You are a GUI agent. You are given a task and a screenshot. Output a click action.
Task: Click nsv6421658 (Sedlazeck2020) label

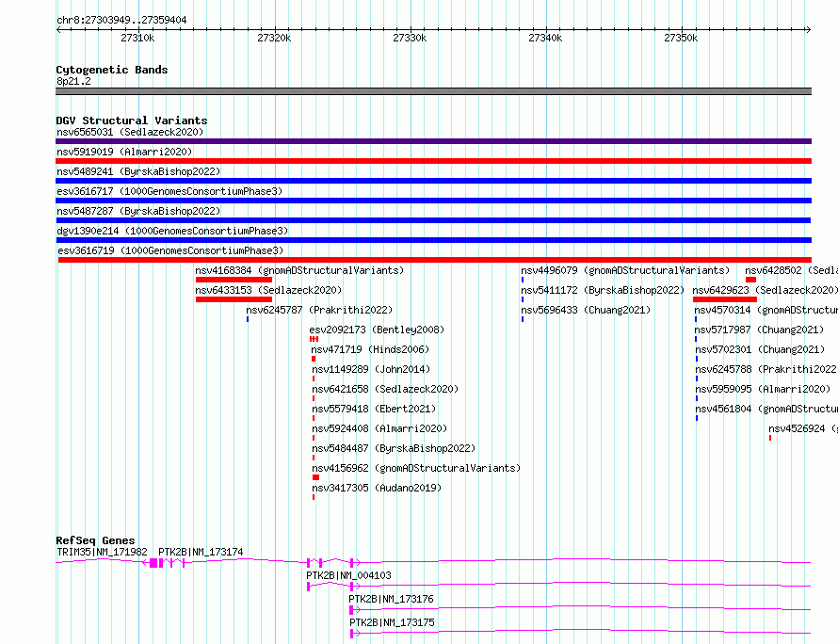[x=385, y=389]
